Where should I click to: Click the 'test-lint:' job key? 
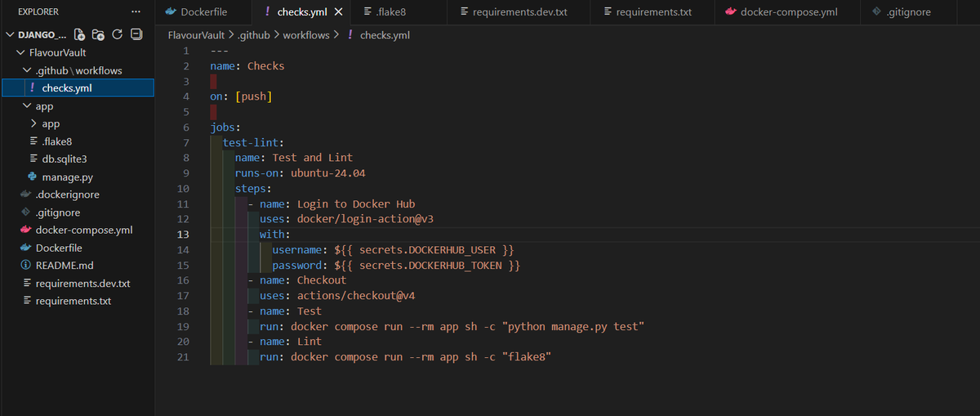coord(253,142)
